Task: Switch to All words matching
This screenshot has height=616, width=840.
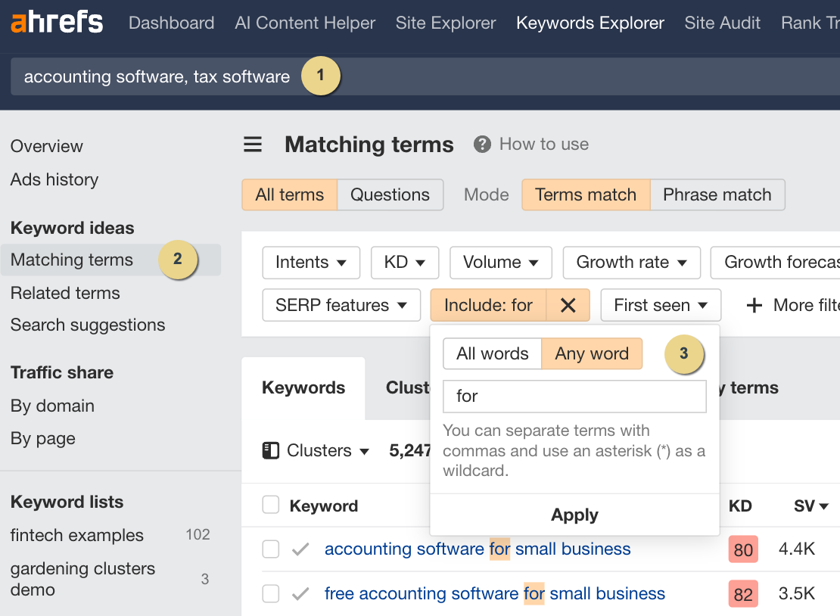Action: [493, 353]
